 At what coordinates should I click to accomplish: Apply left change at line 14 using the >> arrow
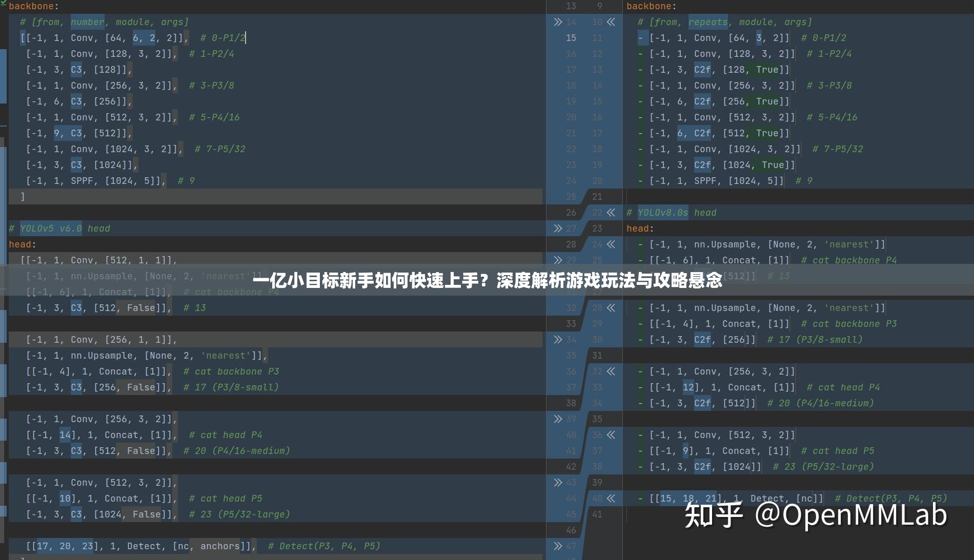(558, 22)
